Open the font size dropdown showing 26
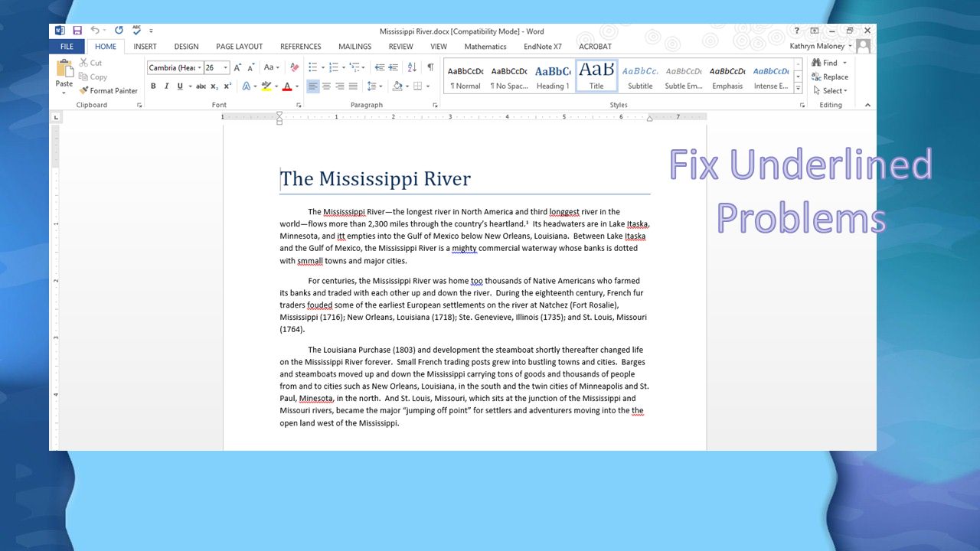The height and width of the screenshot is (551, 980). [226, 68]
